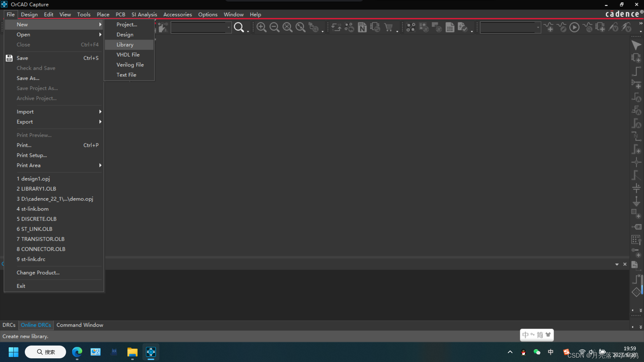Expand the Print Area submenu

(x=54, y=165)
